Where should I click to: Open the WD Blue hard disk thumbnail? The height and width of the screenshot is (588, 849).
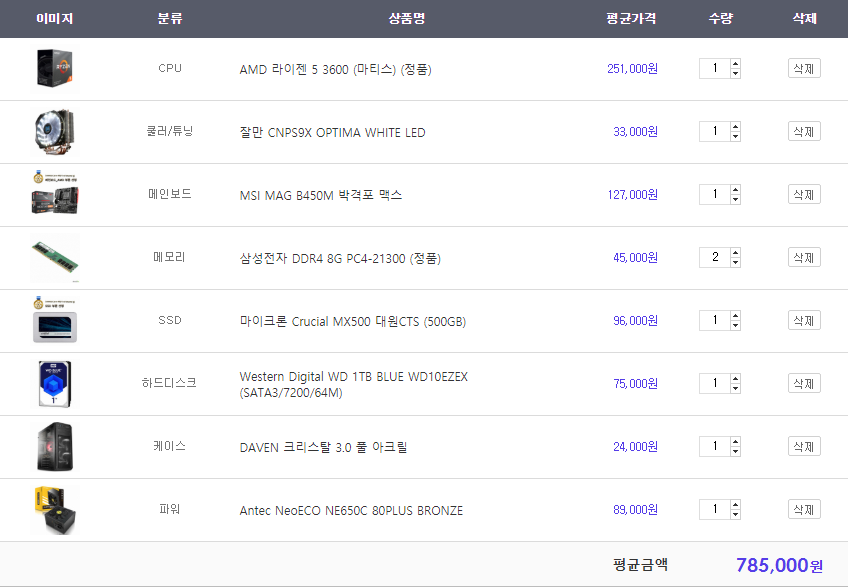point(55,384)
